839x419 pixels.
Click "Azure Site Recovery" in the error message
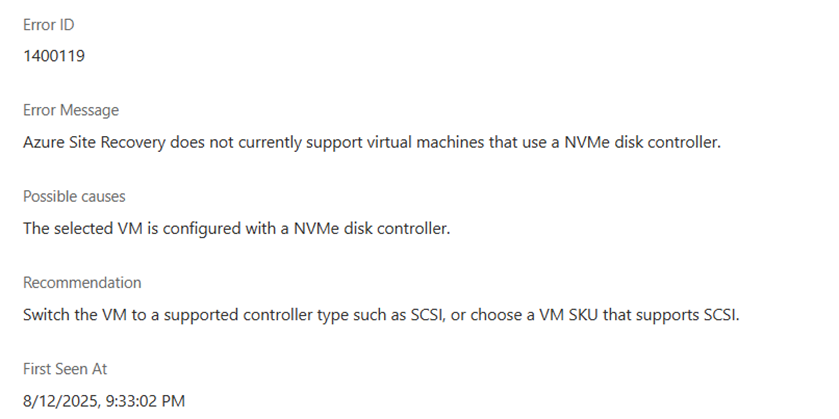click(94, 143)
